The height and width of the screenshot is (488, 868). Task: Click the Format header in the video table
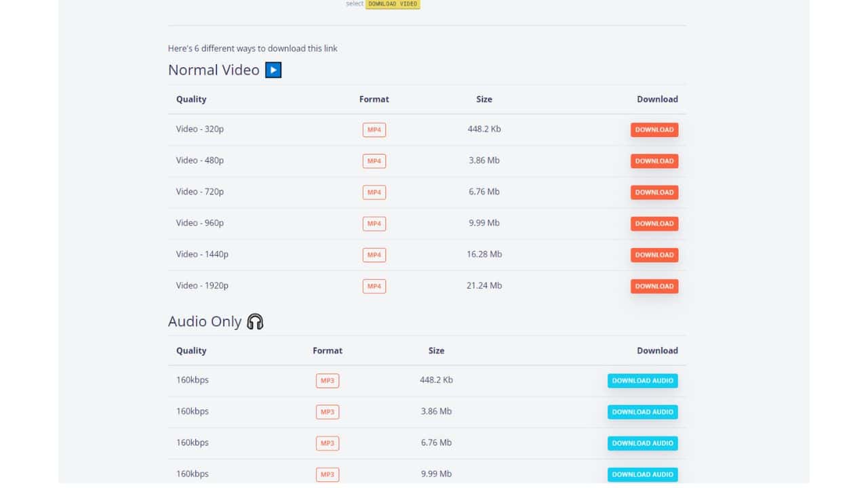point(374,99)
